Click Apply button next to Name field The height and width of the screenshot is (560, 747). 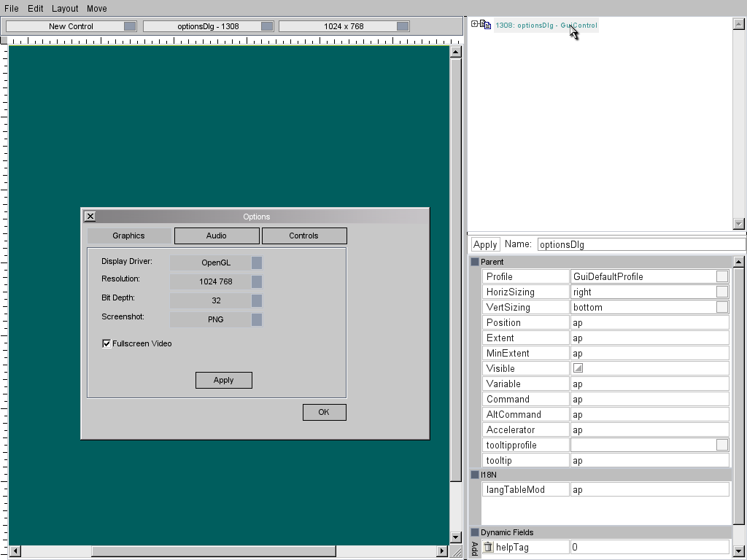click(485, 245)
